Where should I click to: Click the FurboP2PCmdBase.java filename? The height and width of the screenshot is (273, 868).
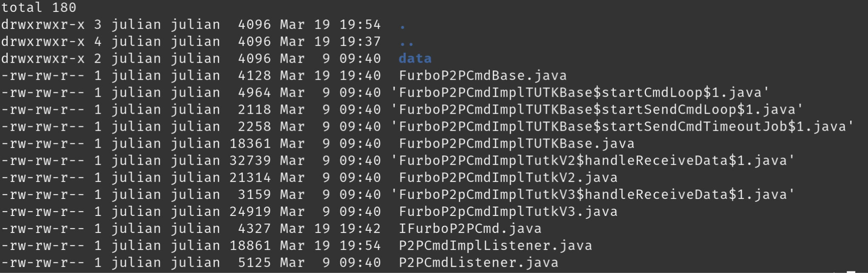(483, 75)
